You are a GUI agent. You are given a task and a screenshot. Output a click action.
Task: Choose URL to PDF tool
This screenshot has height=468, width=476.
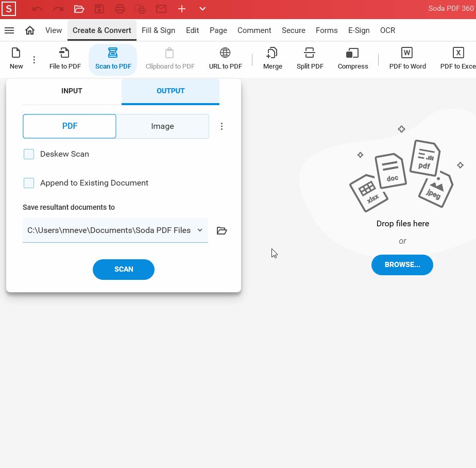tap(225, 59)
